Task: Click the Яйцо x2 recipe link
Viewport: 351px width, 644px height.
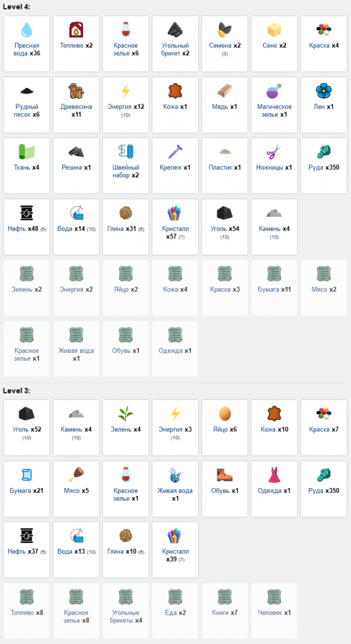Action: click(126, 290)
